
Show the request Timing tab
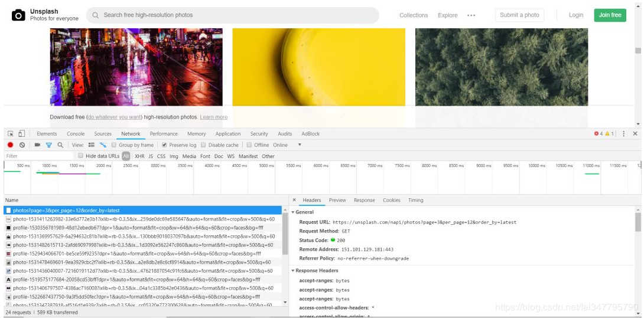415,200
